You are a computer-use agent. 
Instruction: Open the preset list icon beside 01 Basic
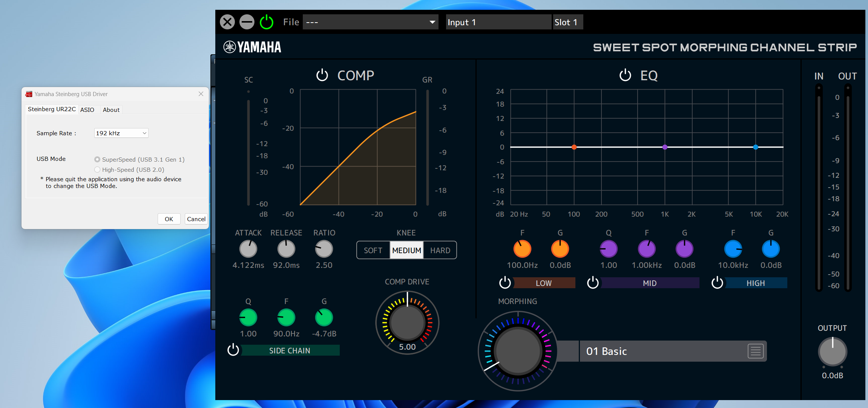tap(756, 351)
